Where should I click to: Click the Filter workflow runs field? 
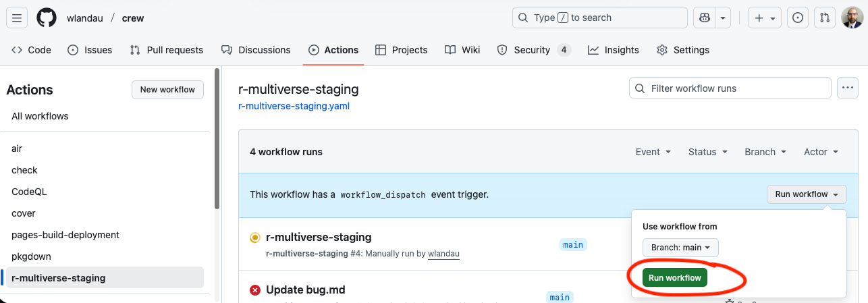[730, 88]
